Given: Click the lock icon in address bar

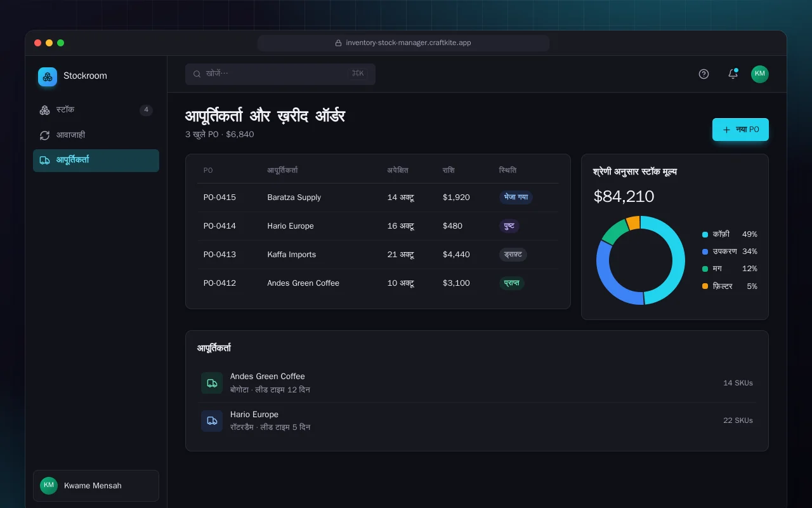Looking at the screenshot, I should click(x=339, y=43).
